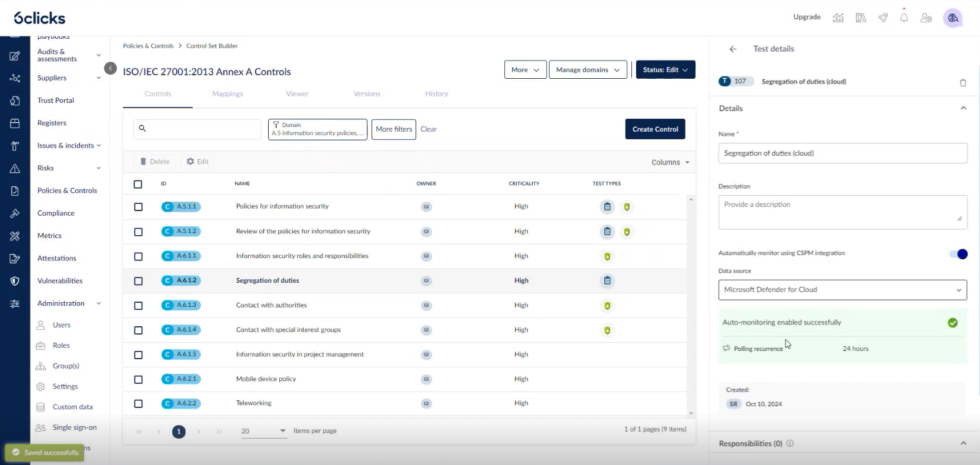Expand the Manage domains dropdown
Screen dimensions: 980x465
(587, 70)
